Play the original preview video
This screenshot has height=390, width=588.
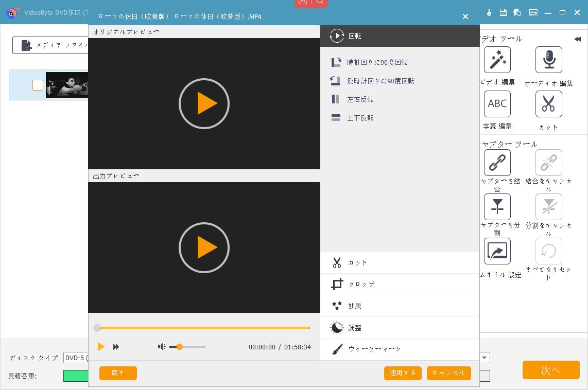point(204,103)
